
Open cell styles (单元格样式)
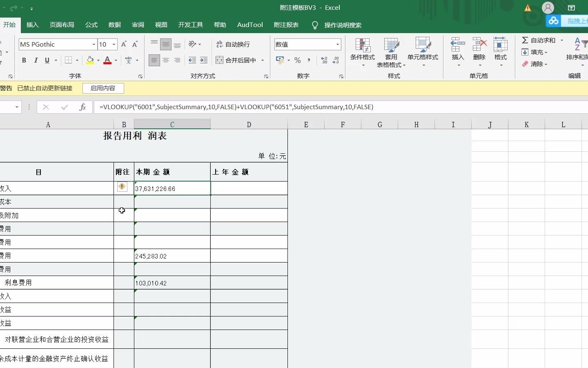(x=423, y=52)
